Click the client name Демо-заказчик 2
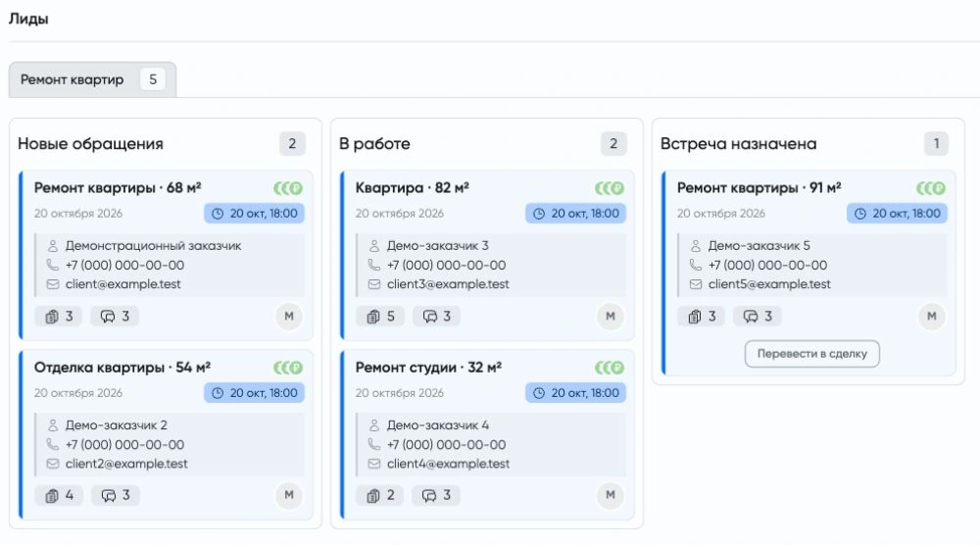 [117, 425]
